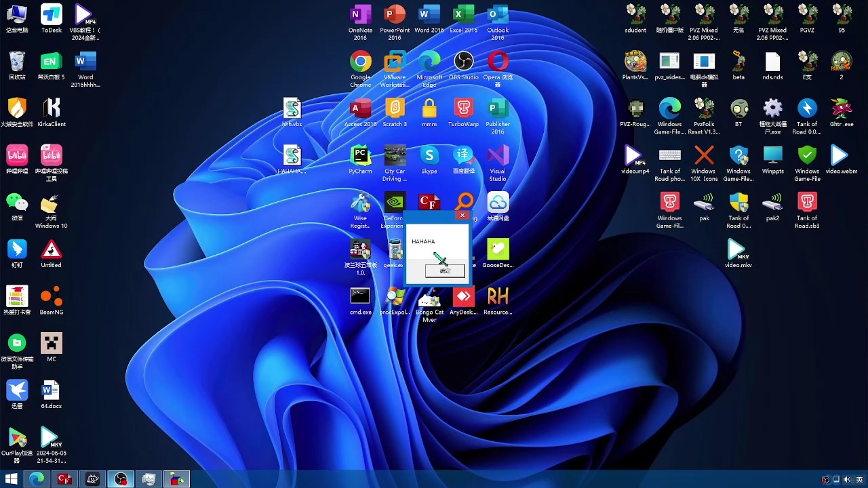
Task: Select the Resource Hacker RH icon
Action: click(498, 300)
